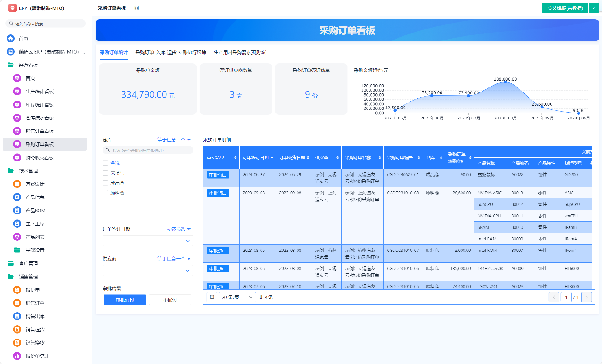This screenshot has width=602, height=364.
Task: Open the 订单签订日期 filter dropdown
Action: (x=148, y=241)
